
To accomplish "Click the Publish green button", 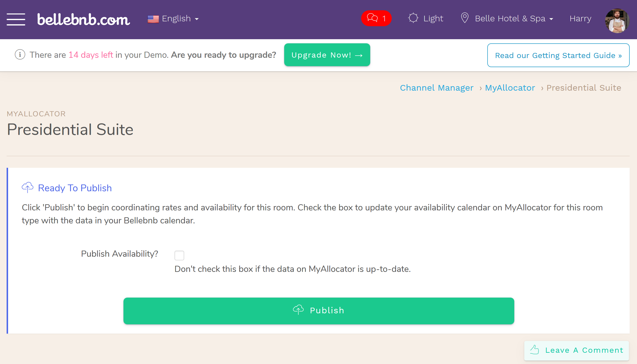I will pos(318,311).
